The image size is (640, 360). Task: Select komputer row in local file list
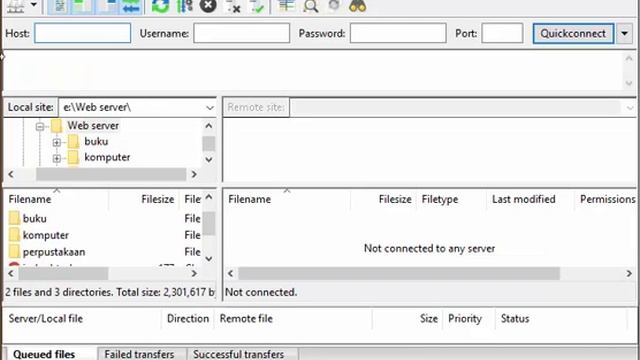pyautogui.click(x=104, y=235)
